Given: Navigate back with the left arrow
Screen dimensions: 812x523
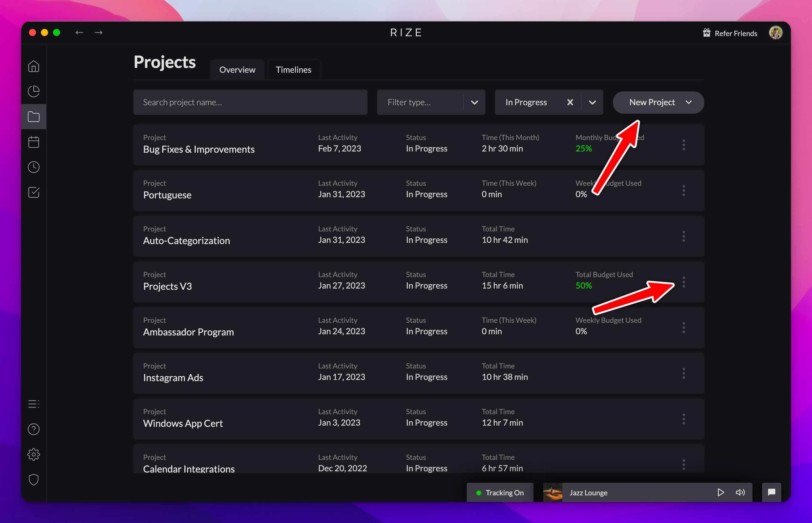Looking at the screenshot, I should pyautogui.click(x=79, y=32).
